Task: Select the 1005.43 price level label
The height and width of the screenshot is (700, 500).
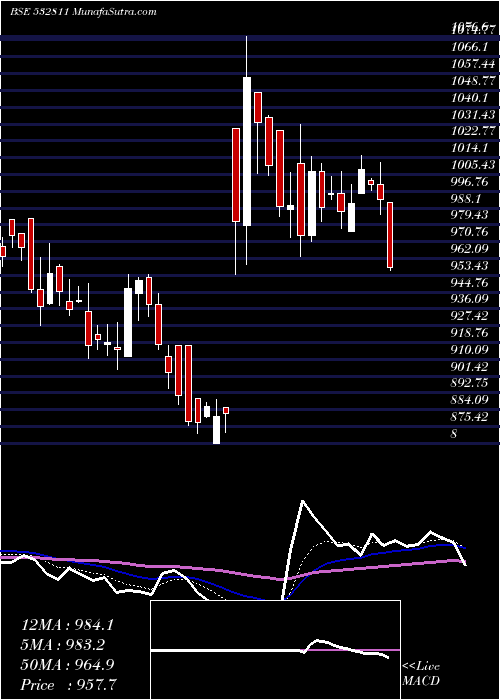Action: [x=473, y=164]
